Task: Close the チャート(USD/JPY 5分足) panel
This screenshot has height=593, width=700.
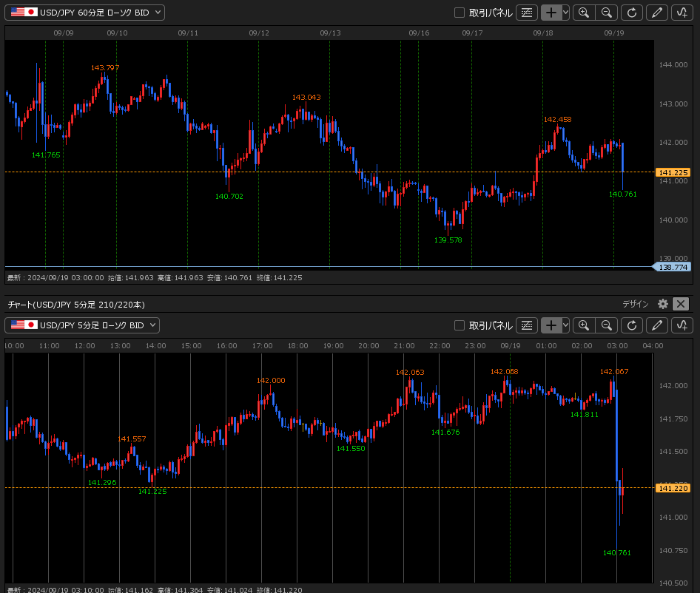Action: click(681, 304)
